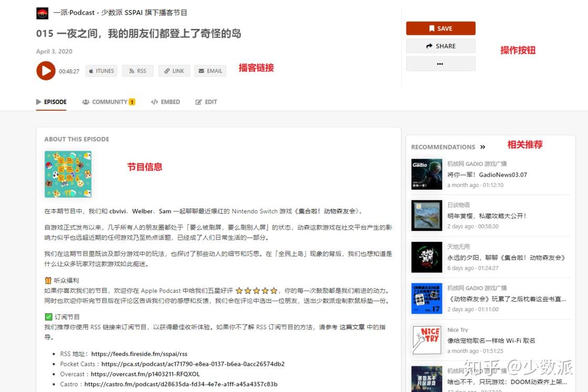Open the 这篇文章 article link
The width and height of the screenshot is (588, 392).
click(x=352, y=327)
